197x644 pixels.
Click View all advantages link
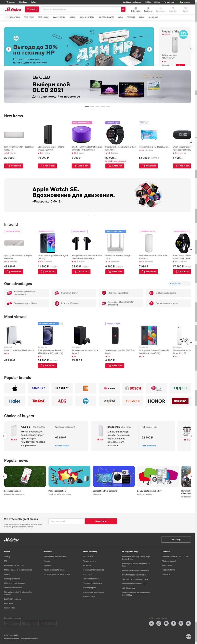(x=175, y=283)
